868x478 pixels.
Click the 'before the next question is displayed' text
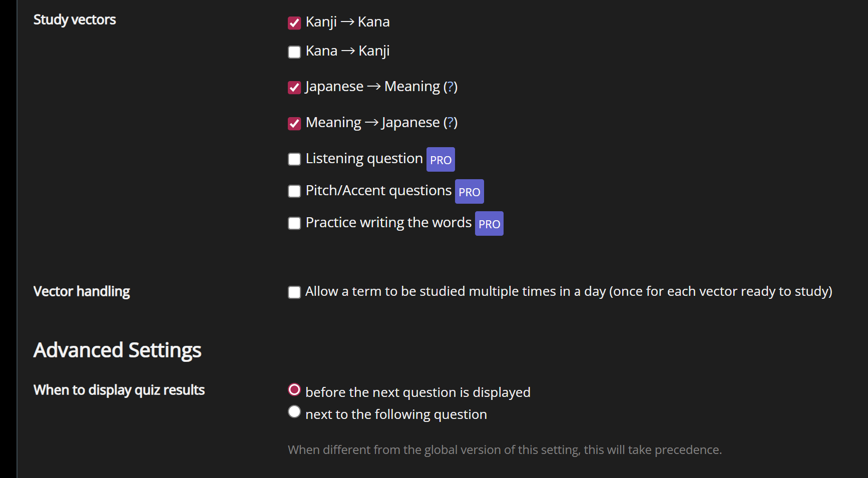click(x=417, y=392)
